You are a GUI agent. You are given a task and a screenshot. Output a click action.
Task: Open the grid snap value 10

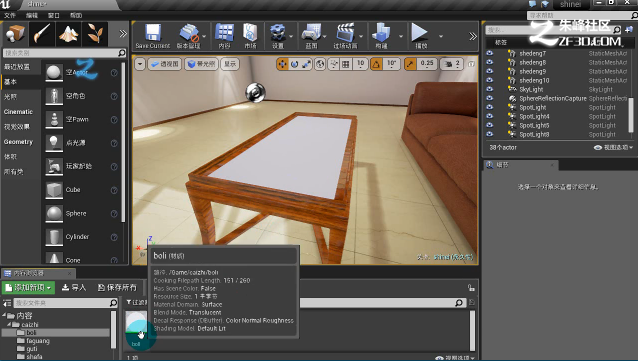coord(361,64)
